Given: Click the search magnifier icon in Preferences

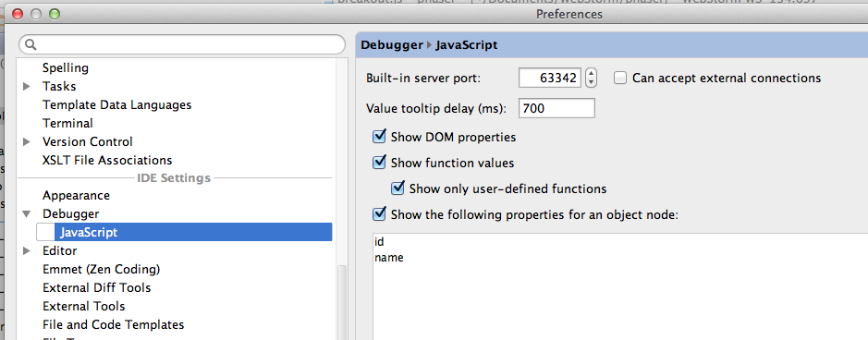Looking at the screenshot, I should pyautogui.click(x=31, y=44).
